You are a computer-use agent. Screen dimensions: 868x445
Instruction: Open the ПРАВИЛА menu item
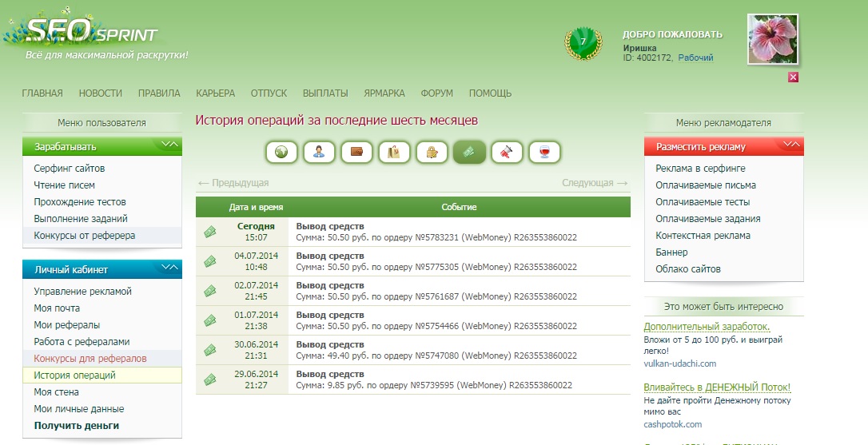(x=159, y=93)
